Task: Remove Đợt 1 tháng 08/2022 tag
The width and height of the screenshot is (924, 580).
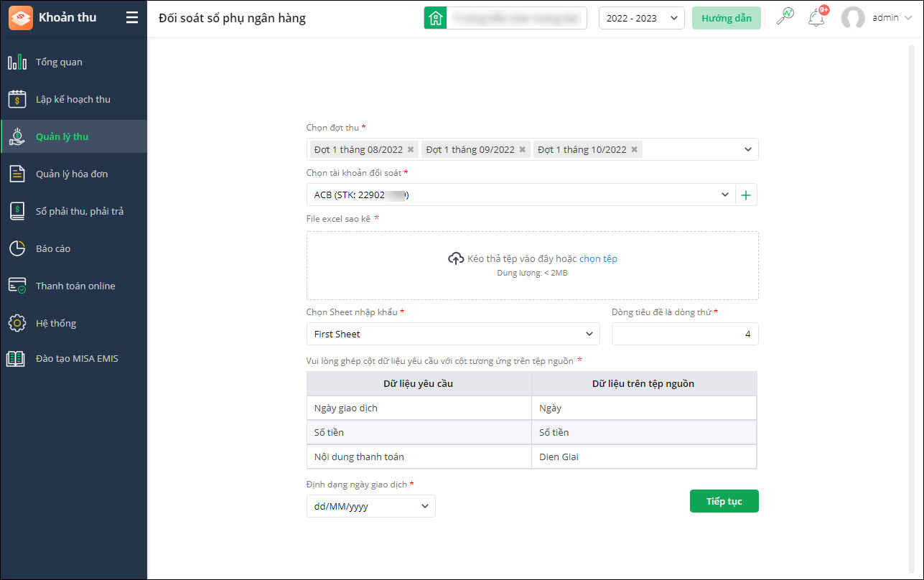Action: click(x=411, y=149)
